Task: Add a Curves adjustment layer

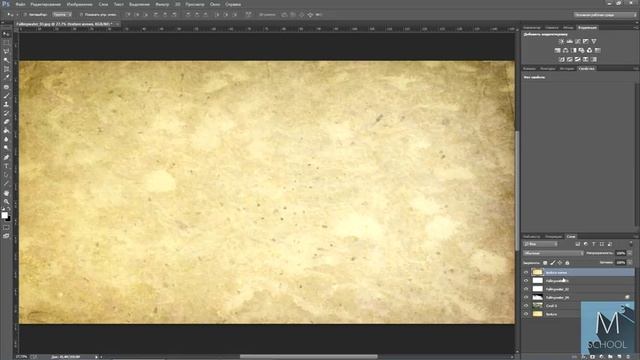Action: 578,41
